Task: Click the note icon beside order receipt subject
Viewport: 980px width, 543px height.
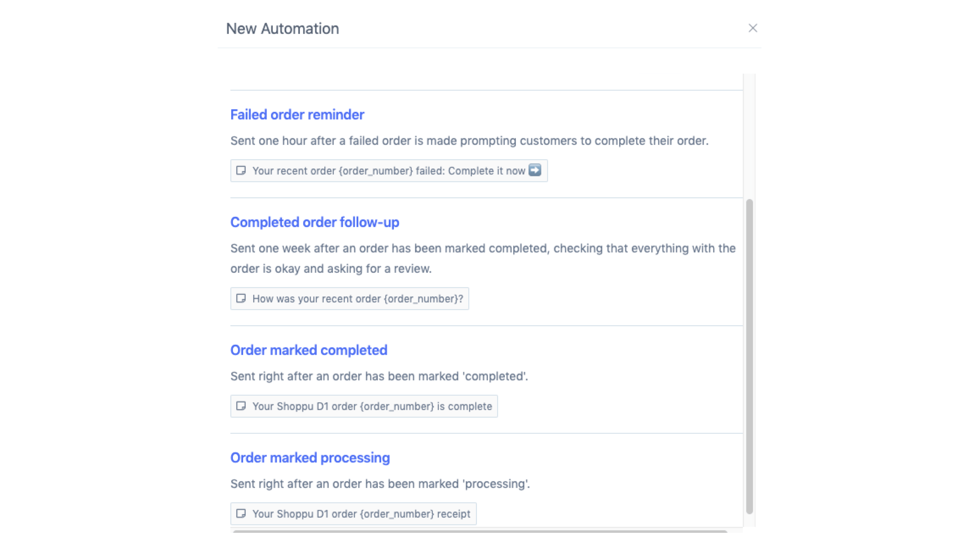Action: pos(241,514)
